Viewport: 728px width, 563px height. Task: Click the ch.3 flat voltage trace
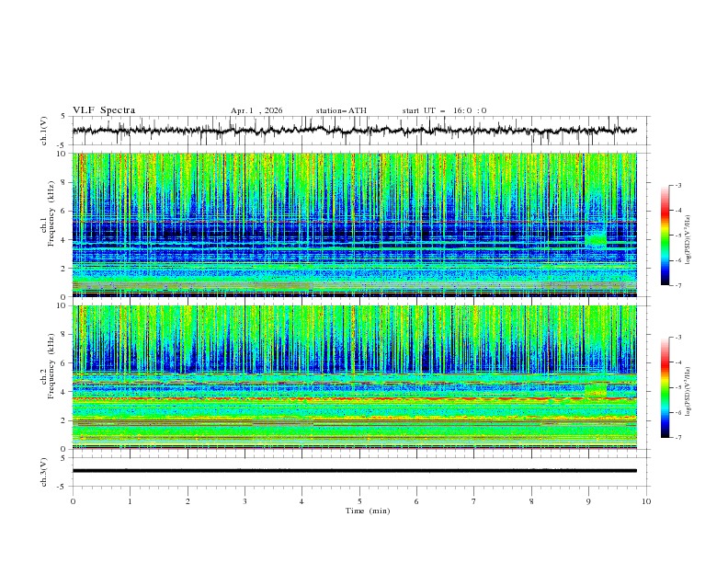coord(354,471)
